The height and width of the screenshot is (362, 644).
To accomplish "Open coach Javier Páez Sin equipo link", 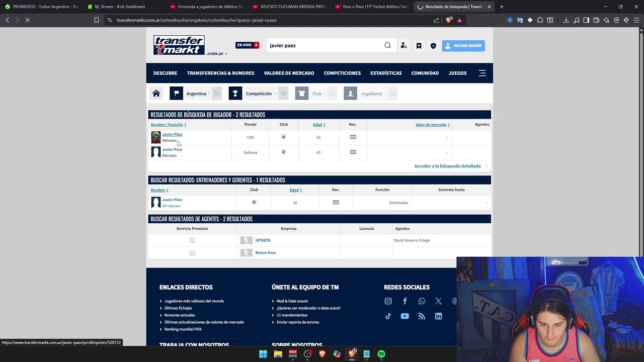I will coord(172,200).
